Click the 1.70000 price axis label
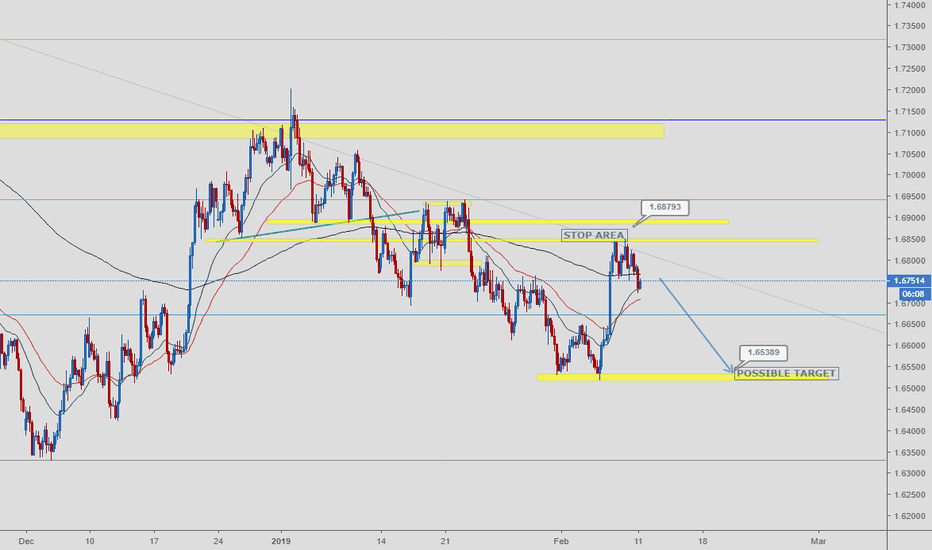The width and height of the screenshot is (932, 550). coord(909,175)
